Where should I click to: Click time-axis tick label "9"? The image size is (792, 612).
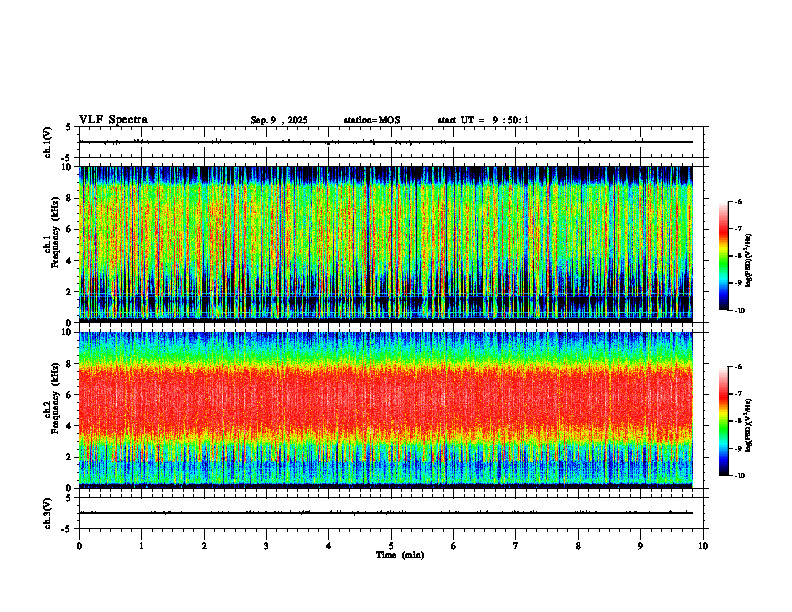click(x=640, y=545)
